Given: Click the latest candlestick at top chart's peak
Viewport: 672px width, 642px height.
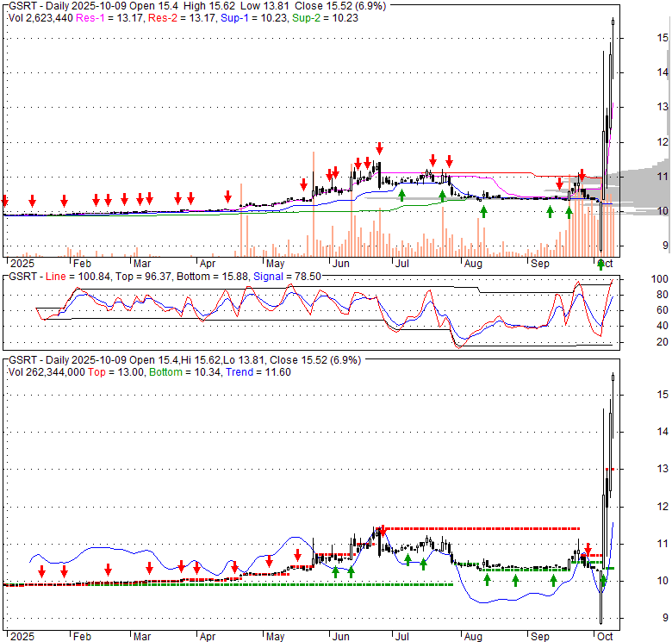Looking at the screenshot, I should click(613, 22).
